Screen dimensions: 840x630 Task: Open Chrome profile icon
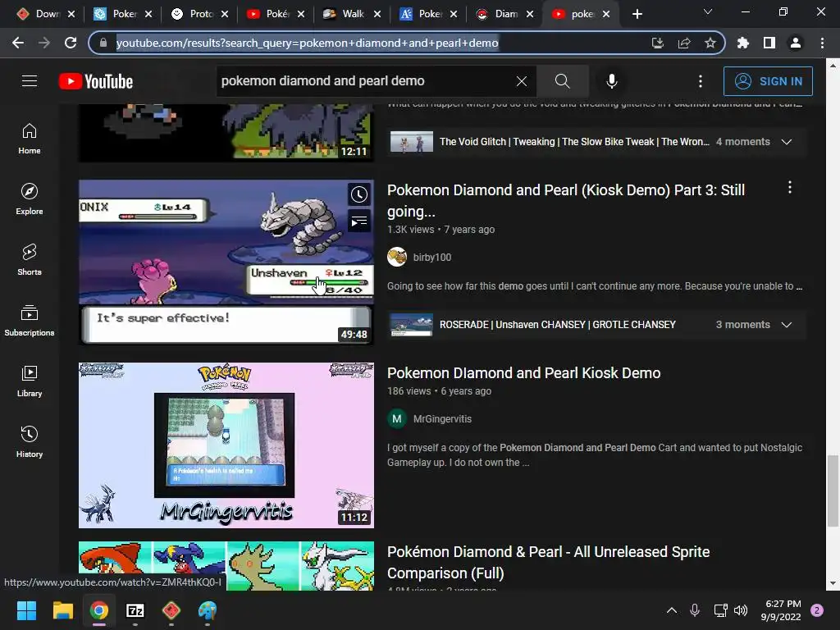tap(796, 43)
